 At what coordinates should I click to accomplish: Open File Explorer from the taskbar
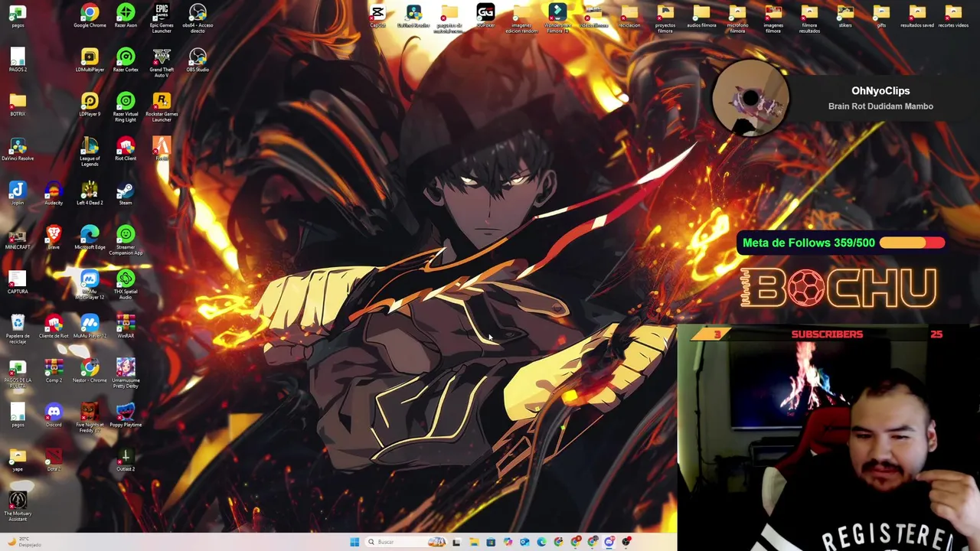[474, 542]
